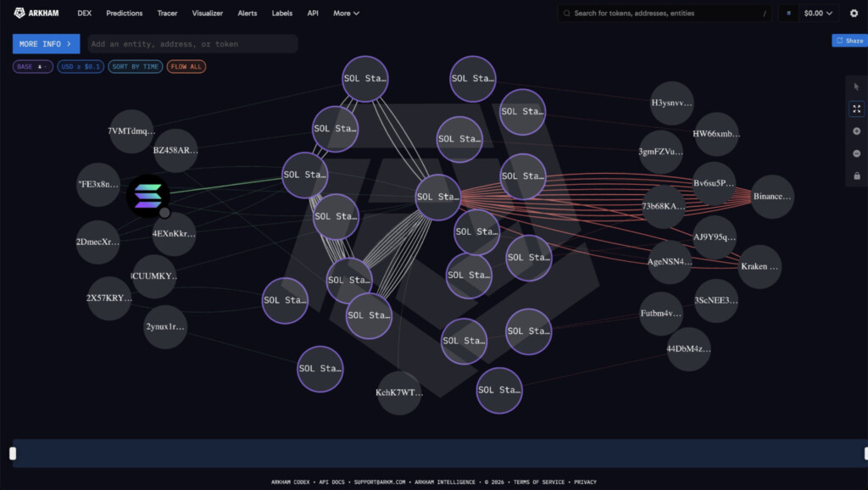Expand the $0.00 balance dropdown

(818, 14)
